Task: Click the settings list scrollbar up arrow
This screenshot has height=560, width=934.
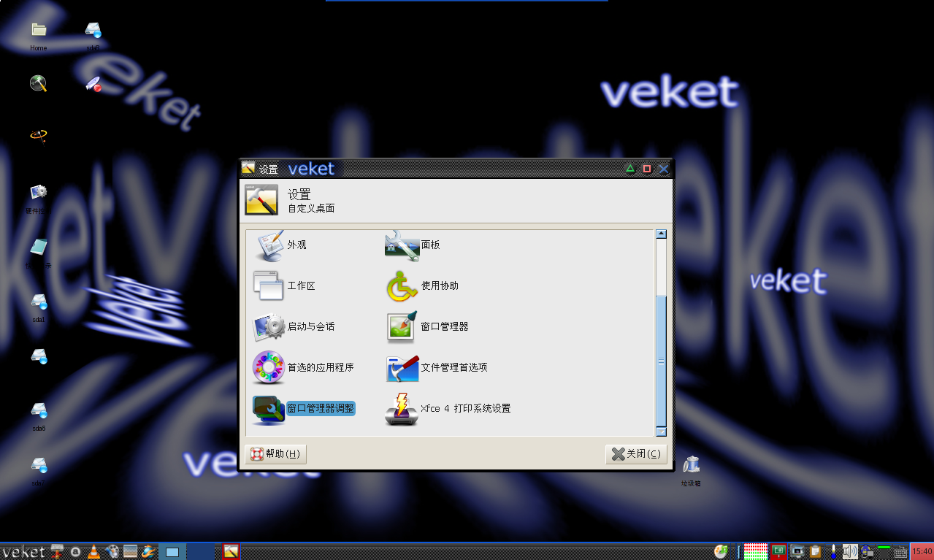Action: click(661, 234)
